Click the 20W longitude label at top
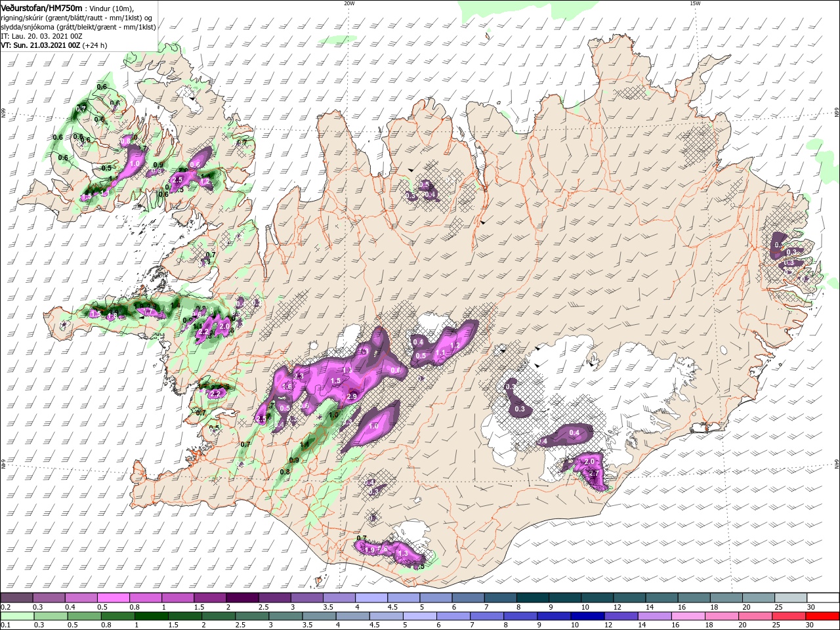The height and width of the screenshot is (630, 840). click(349, 3)
